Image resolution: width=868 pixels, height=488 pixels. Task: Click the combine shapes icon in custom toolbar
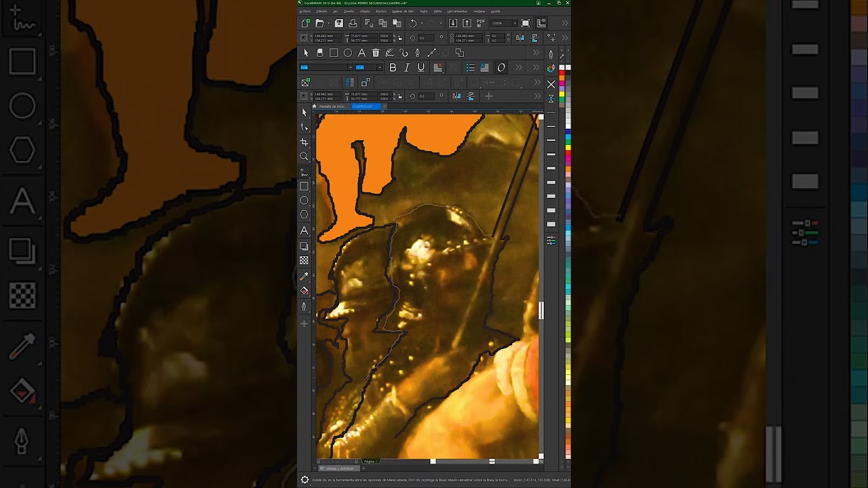pyautogui.click(x=459, y=53)
